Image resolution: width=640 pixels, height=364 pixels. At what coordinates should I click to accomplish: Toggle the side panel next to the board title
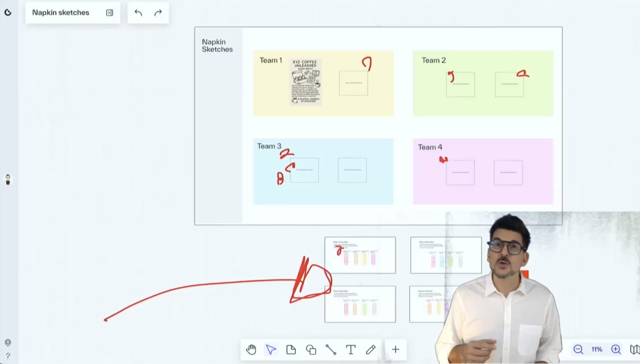coord(110,13)
